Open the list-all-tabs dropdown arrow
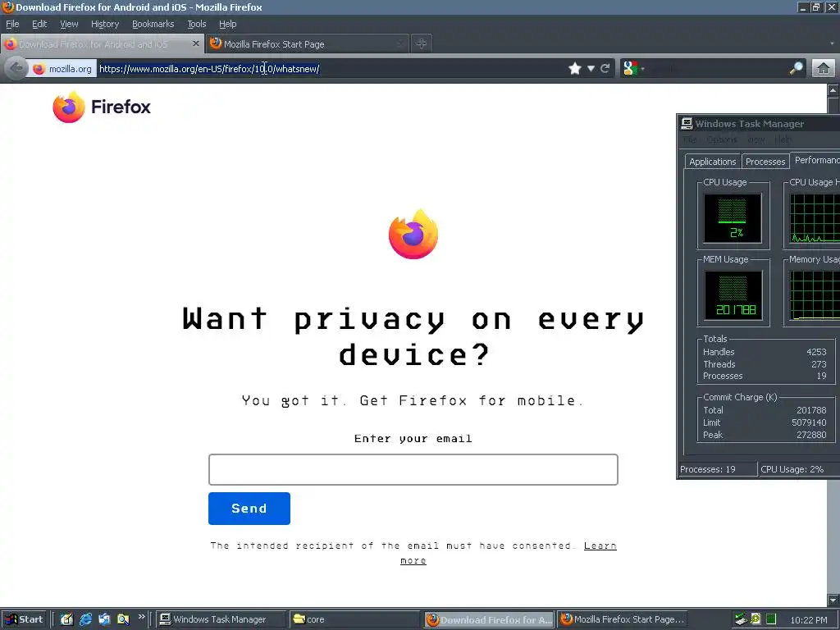The width and height of the screenshot is (840, 630). coord(832,44)
